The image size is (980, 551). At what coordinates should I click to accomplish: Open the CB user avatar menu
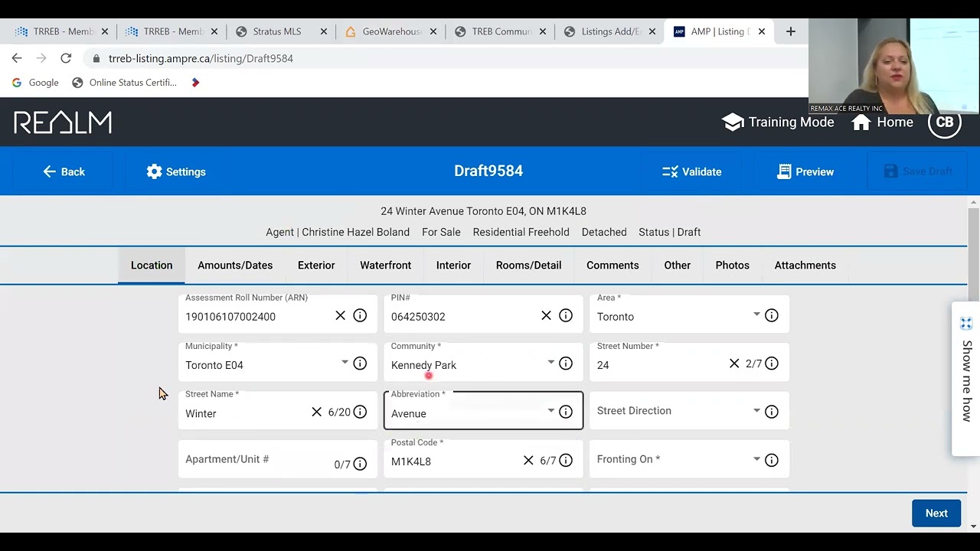944,122
